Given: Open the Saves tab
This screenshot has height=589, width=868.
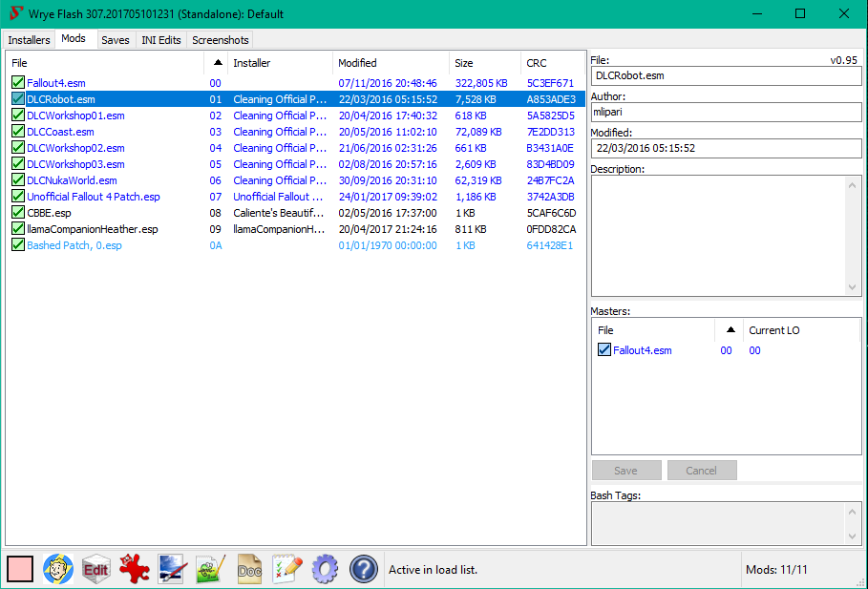Looking at the screenshot, I should coord(116,40).
